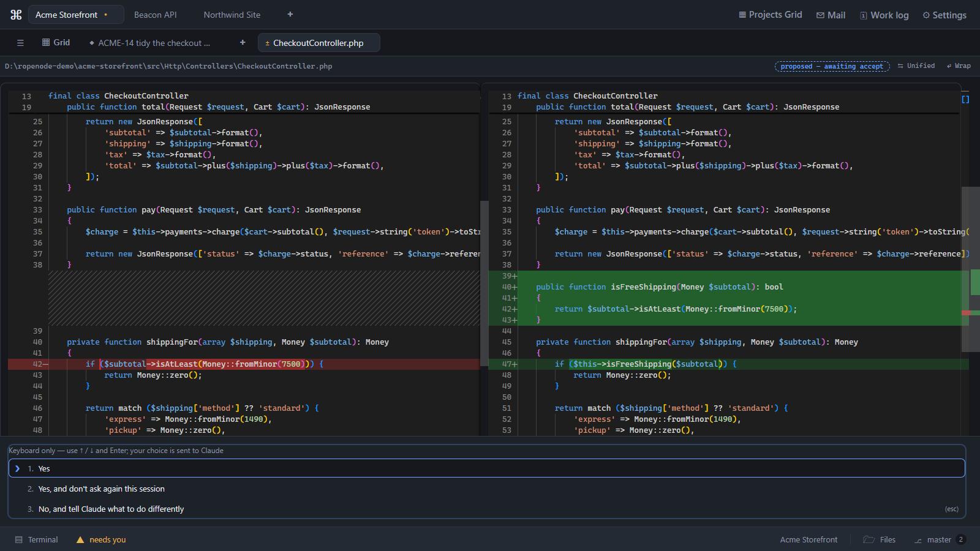This screenshot has width=980, height=551.
Task: Click the file path CheckoutController.php breadcrumb
Action: tap(168, 66)
